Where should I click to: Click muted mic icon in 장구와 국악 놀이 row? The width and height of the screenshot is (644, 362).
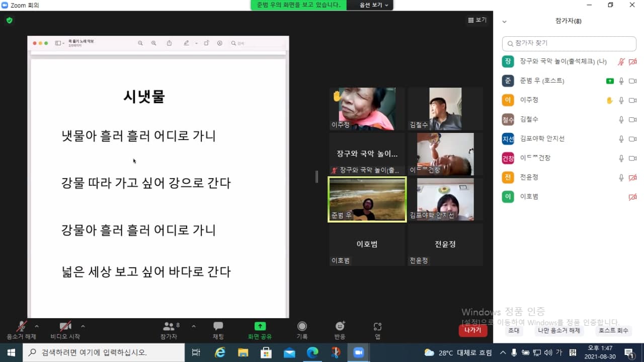point(621,61)
